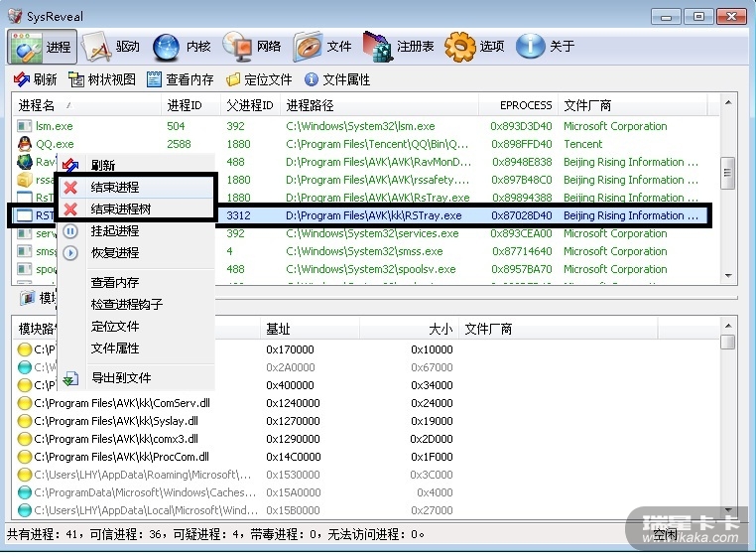The width and height of the screenshot is (756, 557).
Task: Select the ComServ.dll module row
Action: pos(366,403)
